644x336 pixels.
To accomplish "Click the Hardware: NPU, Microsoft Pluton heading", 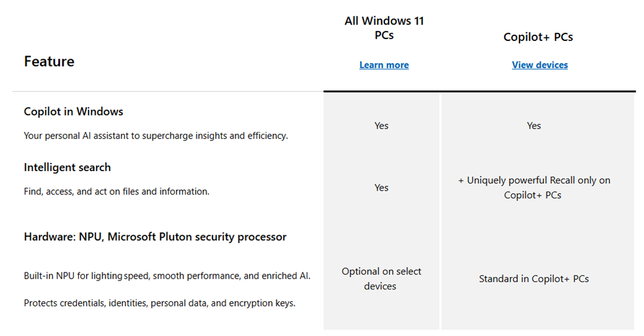I will click(x=155, y=237).
